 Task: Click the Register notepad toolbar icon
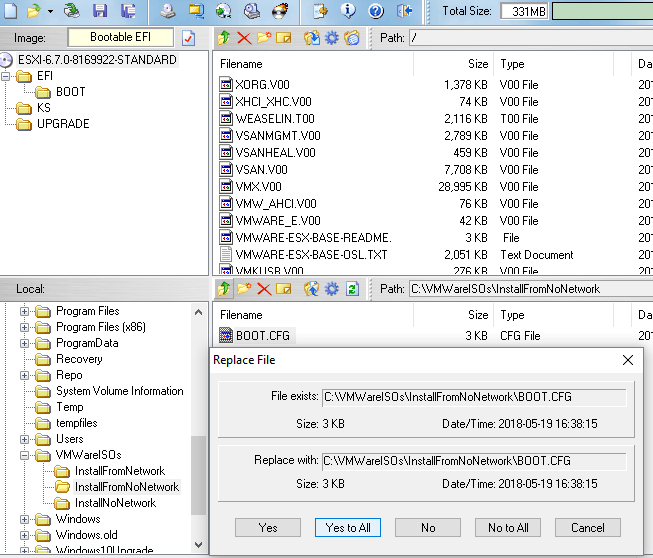[320, 10]
